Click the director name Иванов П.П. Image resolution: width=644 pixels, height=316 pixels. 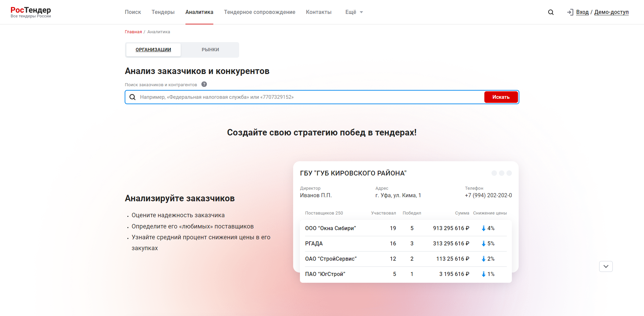pyautogui.click(x=316, y=195)
